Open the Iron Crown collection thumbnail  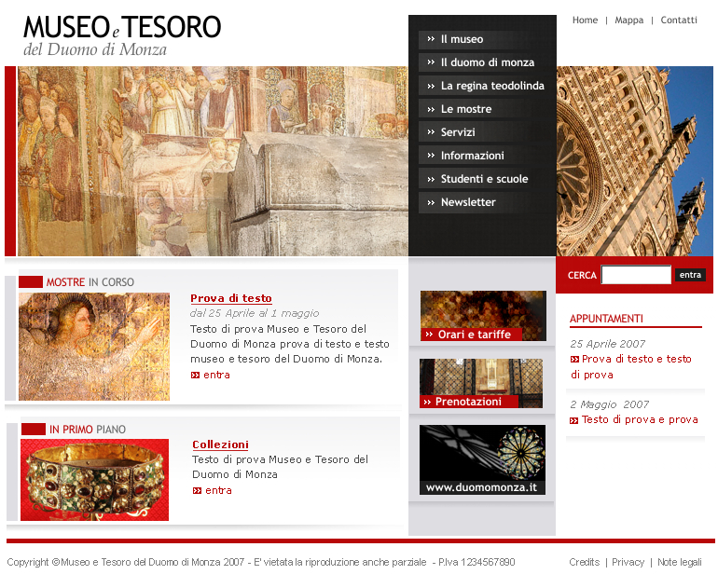94,480
